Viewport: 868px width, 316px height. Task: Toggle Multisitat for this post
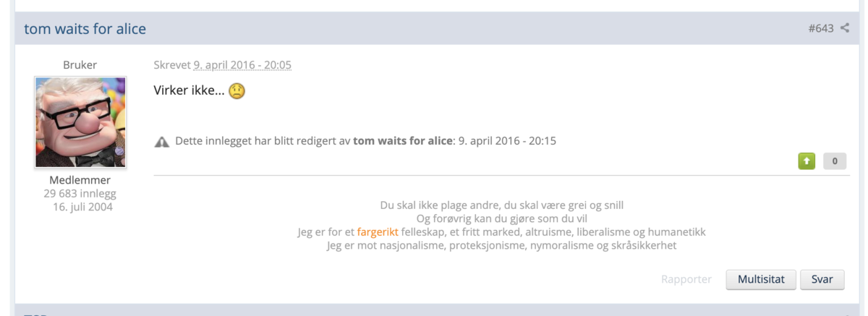[761, 279]
